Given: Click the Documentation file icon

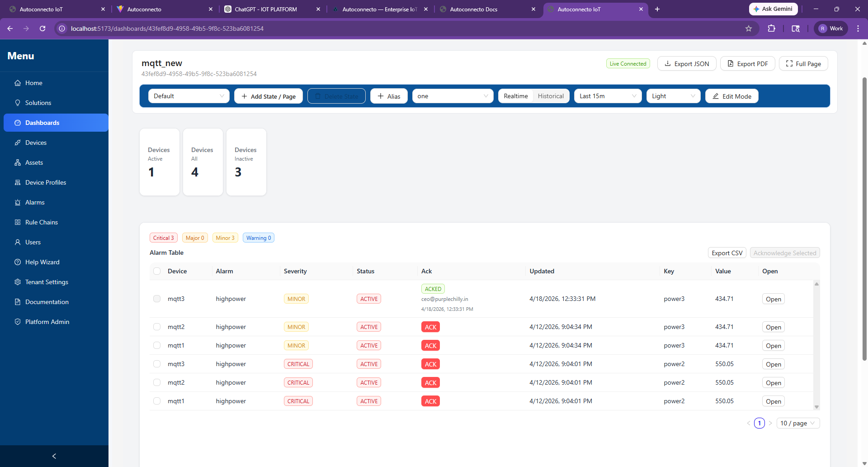Looking at the screenshot, I should (x=18, y=302).
